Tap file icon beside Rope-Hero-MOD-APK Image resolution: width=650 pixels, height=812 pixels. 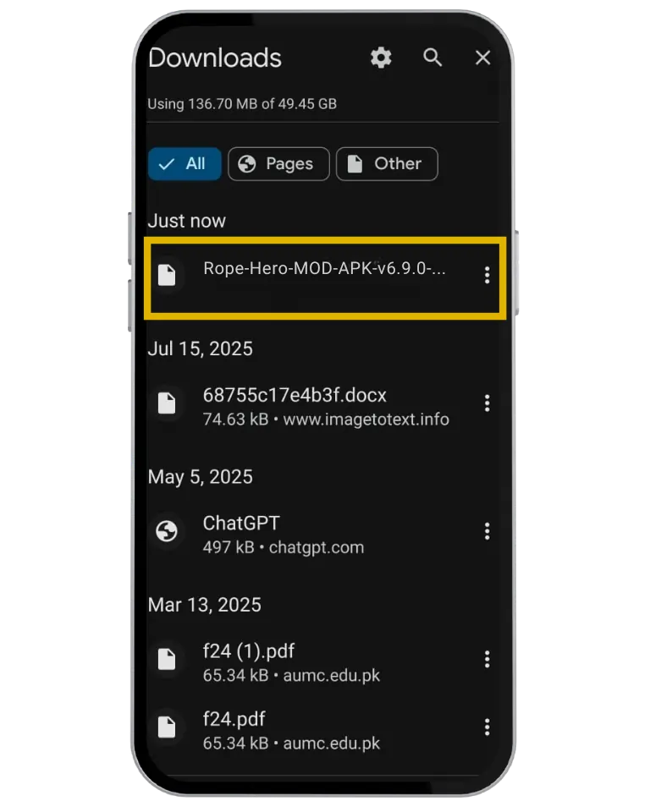tap(167, 275)
